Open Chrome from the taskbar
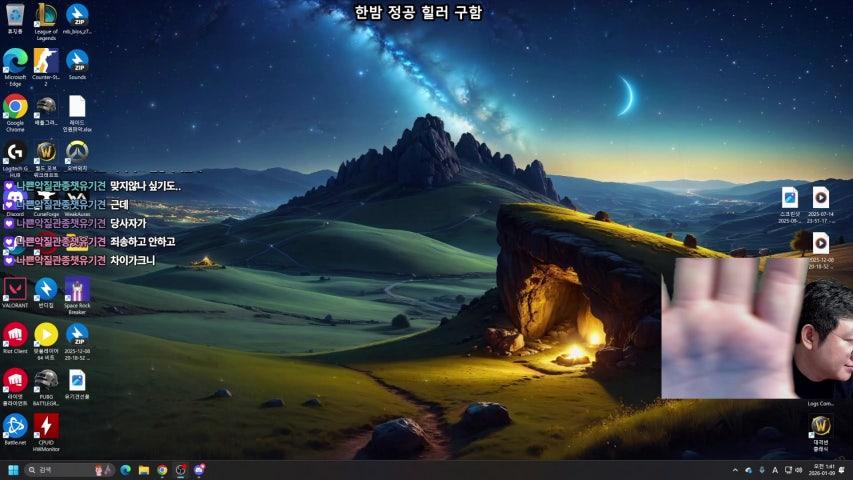Image resolution: width=853 pixels, height=480 pixels. [x=162, y=470]
